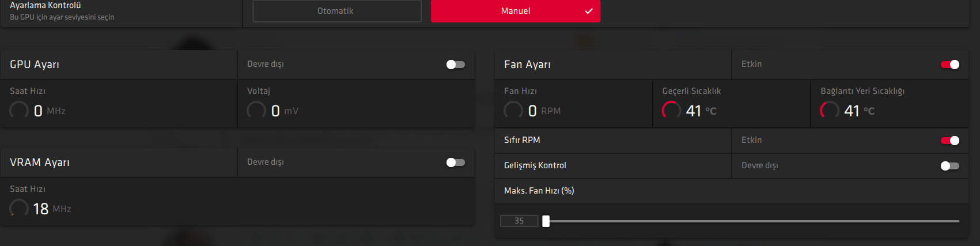The image size is (980, 246).
Task: Click the Geçerli Sıcaklık red gauge
Action: point(671,110)
